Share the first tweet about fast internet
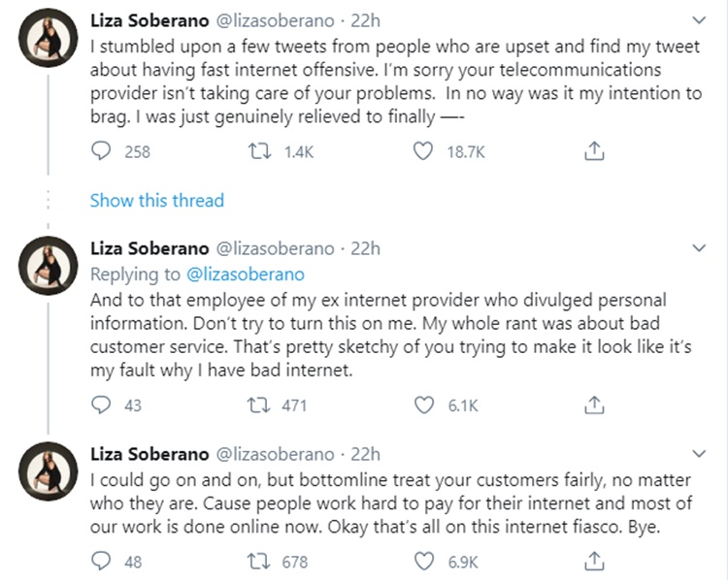 (598, 151)
